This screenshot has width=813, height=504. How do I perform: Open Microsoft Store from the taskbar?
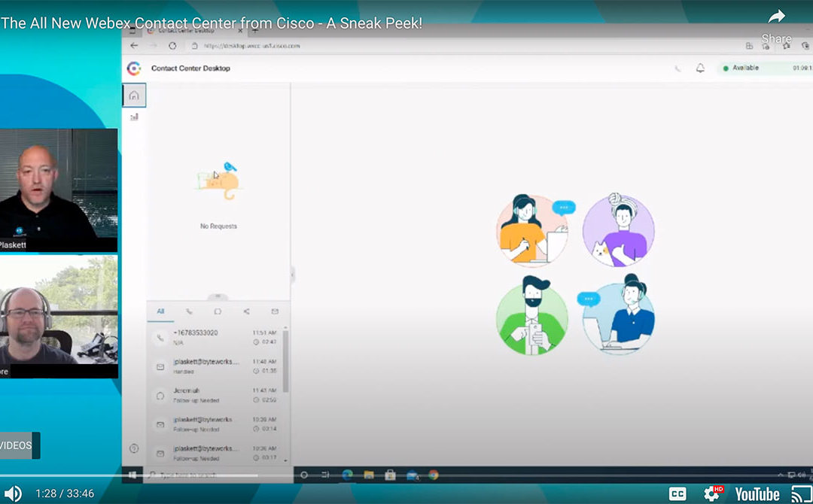tap(391, 475)
